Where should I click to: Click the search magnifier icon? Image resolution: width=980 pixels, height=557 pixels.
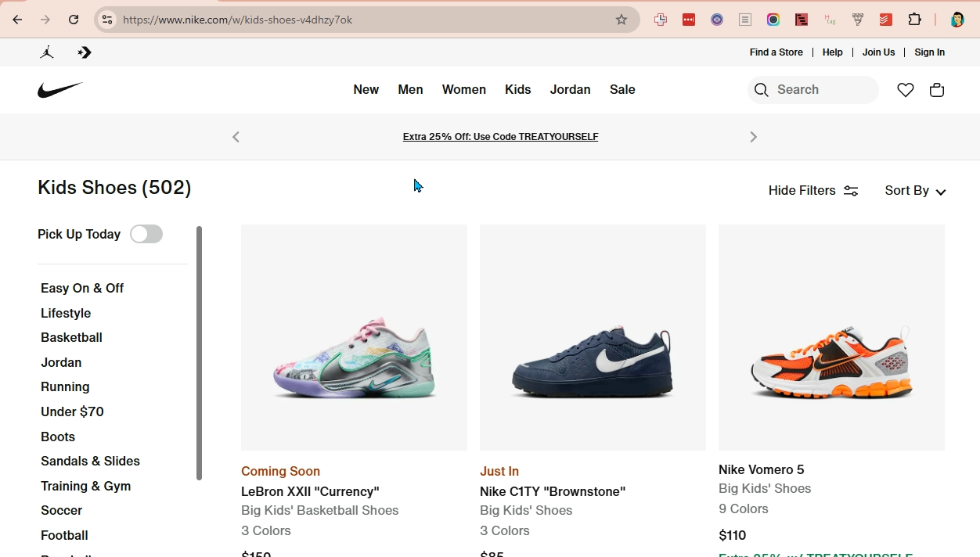click(762, 90)
